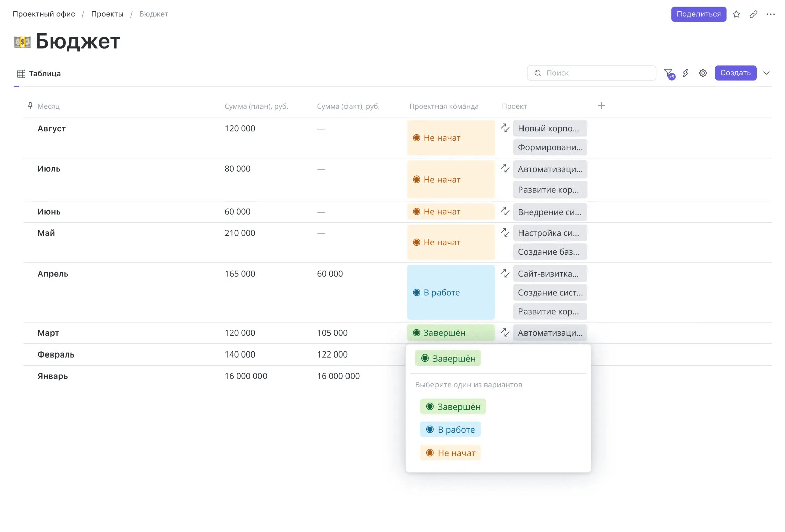
Task: Add a new column with plus icon
Action: pyautogui.click(x=601, y=106)
